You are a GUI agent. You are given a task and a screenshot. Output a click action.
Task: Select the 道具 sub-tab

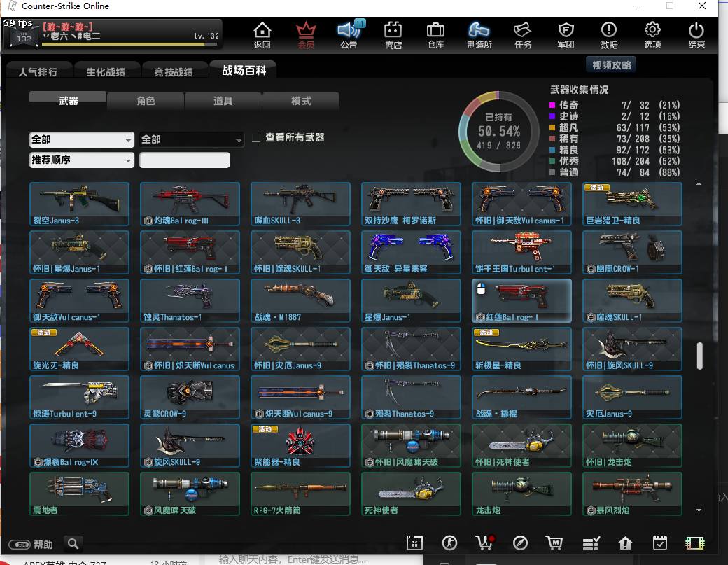(x=223, y=101)
